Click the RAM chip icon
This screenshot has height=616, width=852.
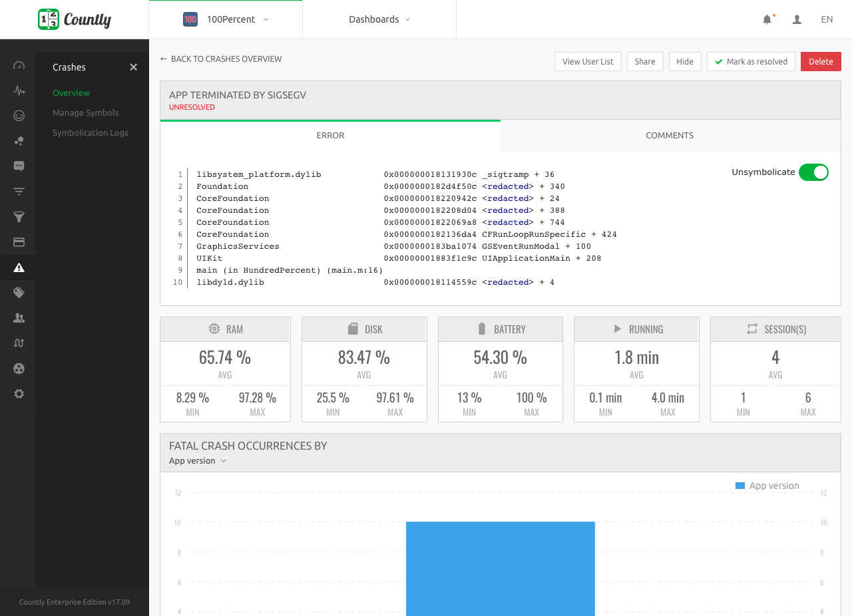(214, 329)
